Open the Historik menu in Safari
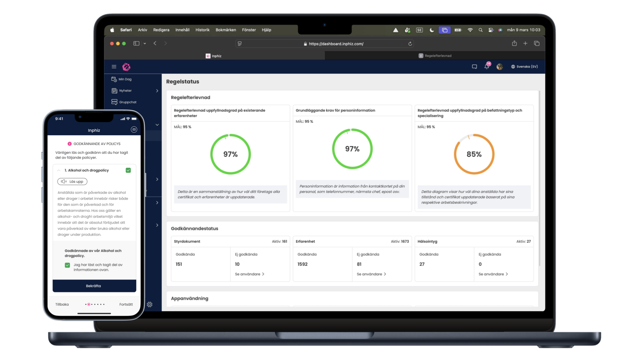Image resolution: width=644 pixels, height=362 pixels. (202, 30)
